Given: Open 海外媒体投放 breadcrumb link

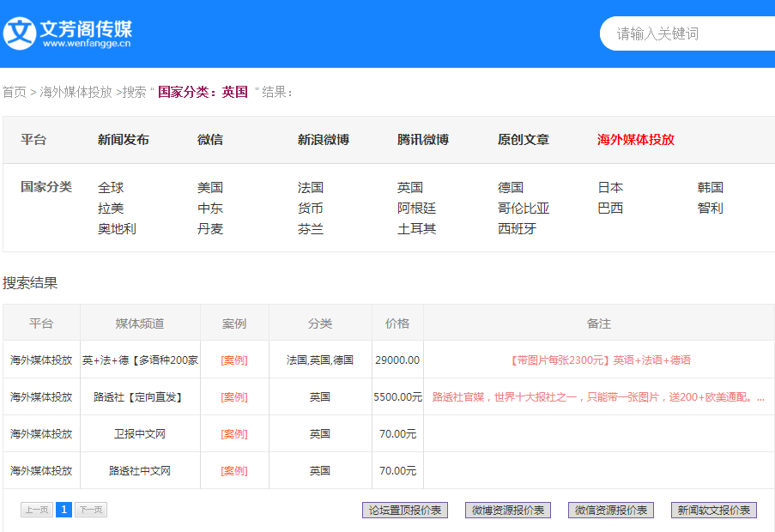Looking at the screenshot, I should point(76,92).
